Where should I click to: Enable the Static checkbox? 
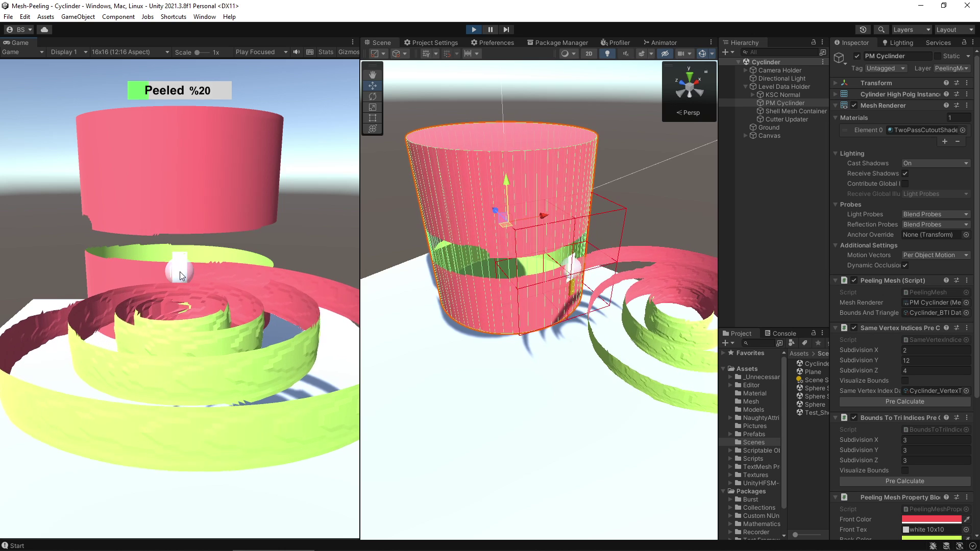coord(937,56)
